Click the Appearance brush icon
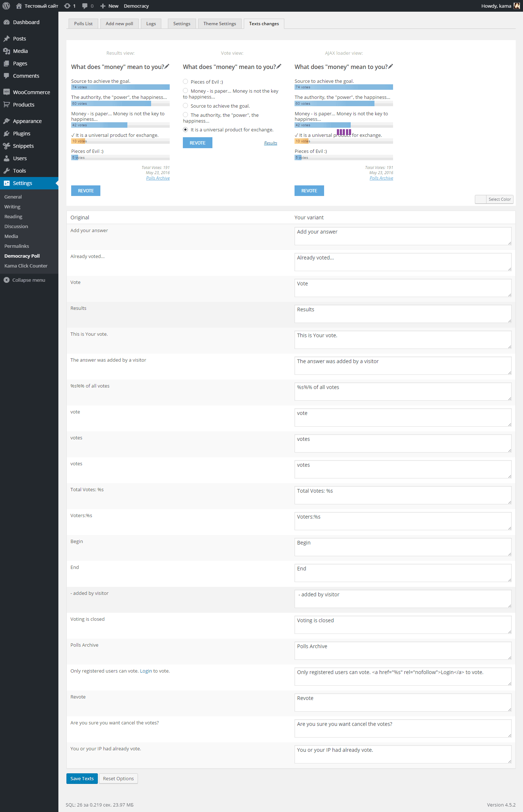Image resolution: width=523 pixels, height=812 pixels. point(7,121)
